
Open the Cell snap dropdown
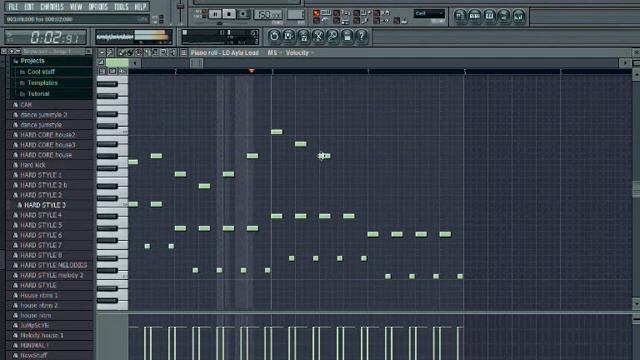[429, 13]
